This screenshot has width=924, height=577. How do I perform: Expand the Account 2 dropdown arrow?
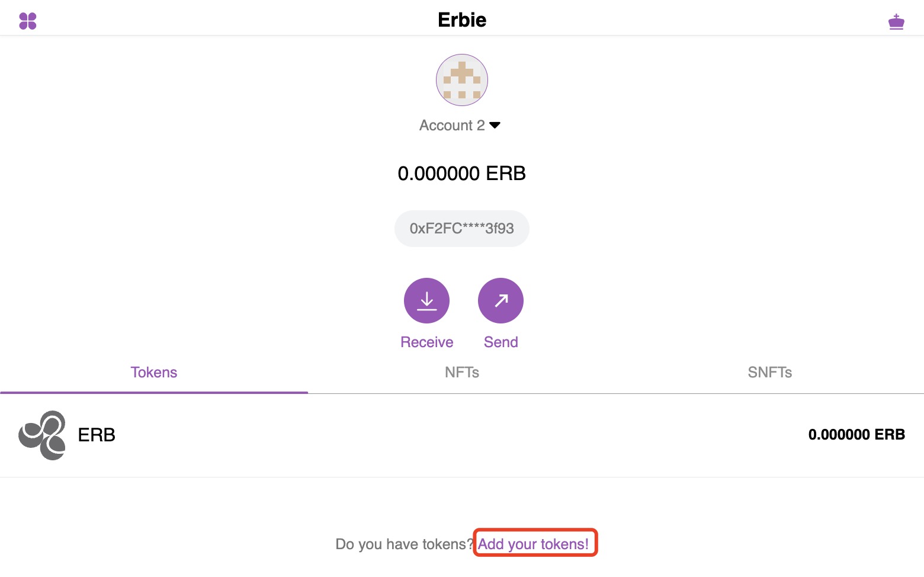(495, 125)
